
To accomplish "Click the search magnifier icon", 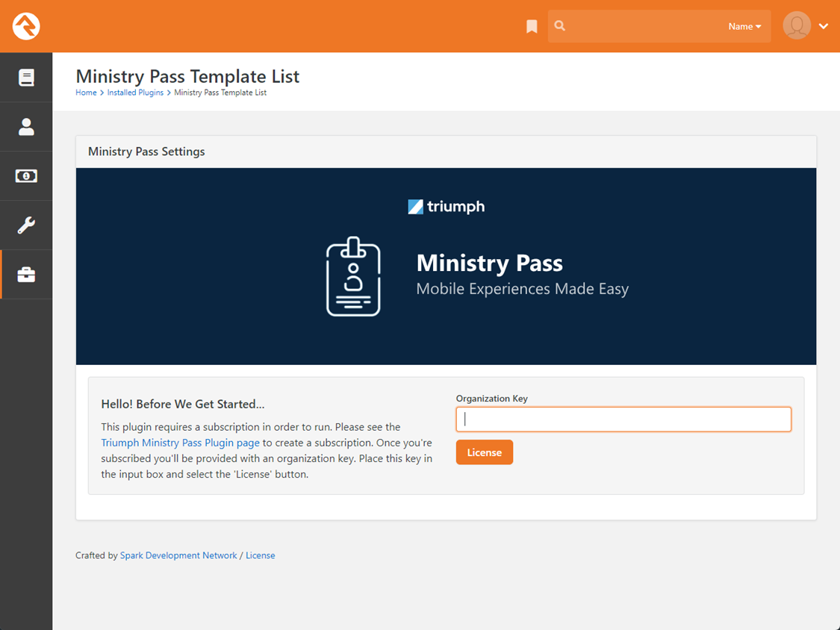I will click(x=559, y=25).
